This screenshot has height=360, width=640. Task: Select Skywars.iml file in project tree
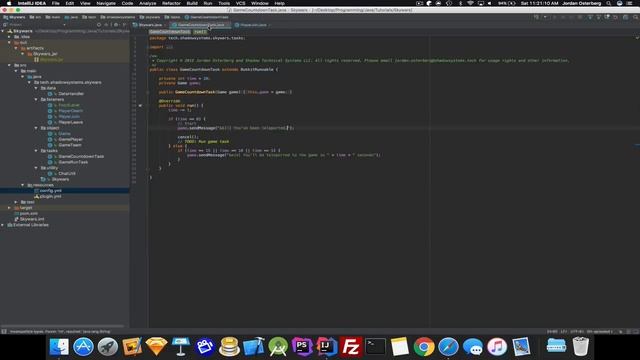click(32, 219)
